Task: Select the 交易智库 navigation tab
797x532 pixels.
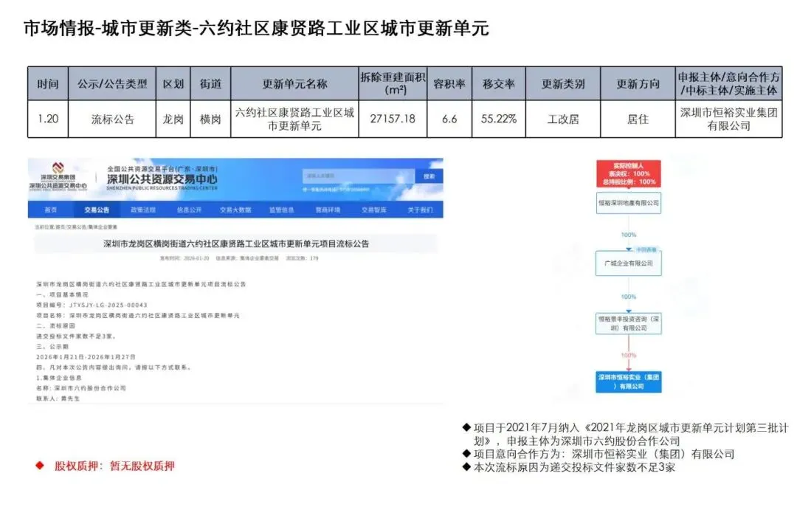Action: (x=374, y=210)
